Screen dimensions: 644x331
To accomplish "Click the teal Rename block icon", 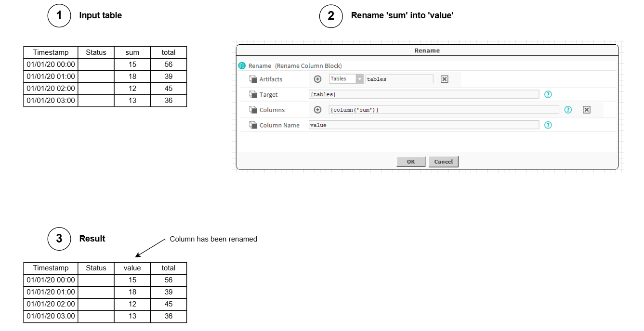I will coord(242,65).
